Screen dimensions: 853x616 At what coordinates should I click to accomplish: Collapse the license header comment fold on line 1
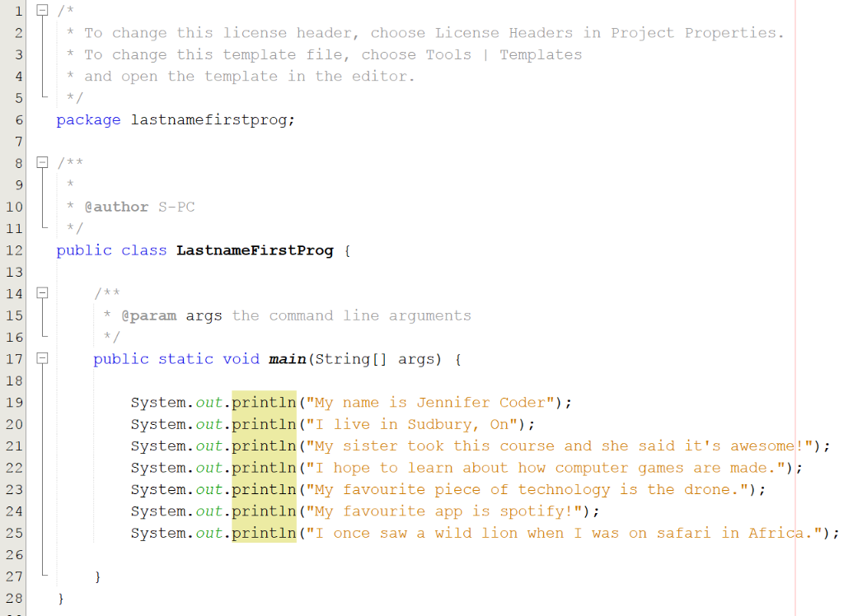(42, 11)
